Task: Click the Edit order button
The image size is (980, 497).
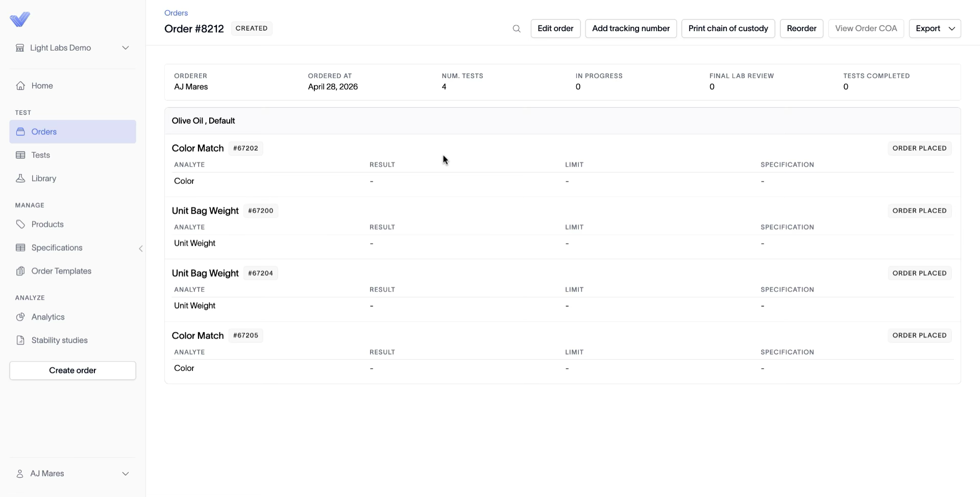Action: point(555,29)
